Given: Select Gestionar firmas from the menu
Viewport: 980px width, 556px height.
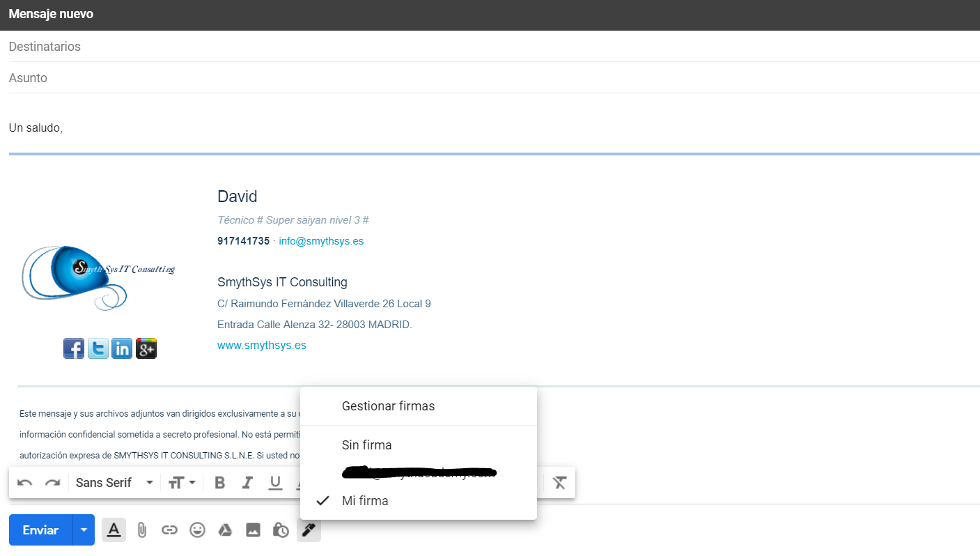Looking at the screenshot, I should coord(388,406).
